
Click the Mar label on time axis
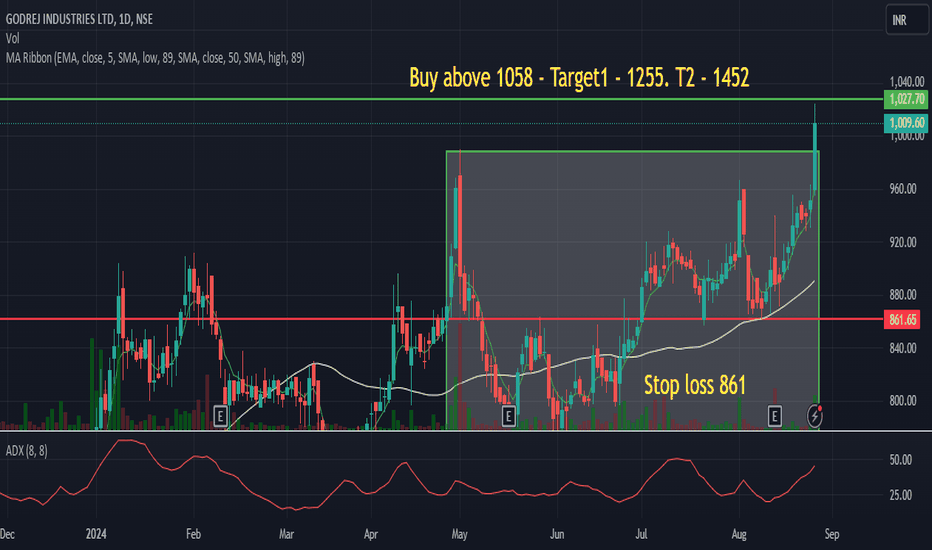point(286,534)
